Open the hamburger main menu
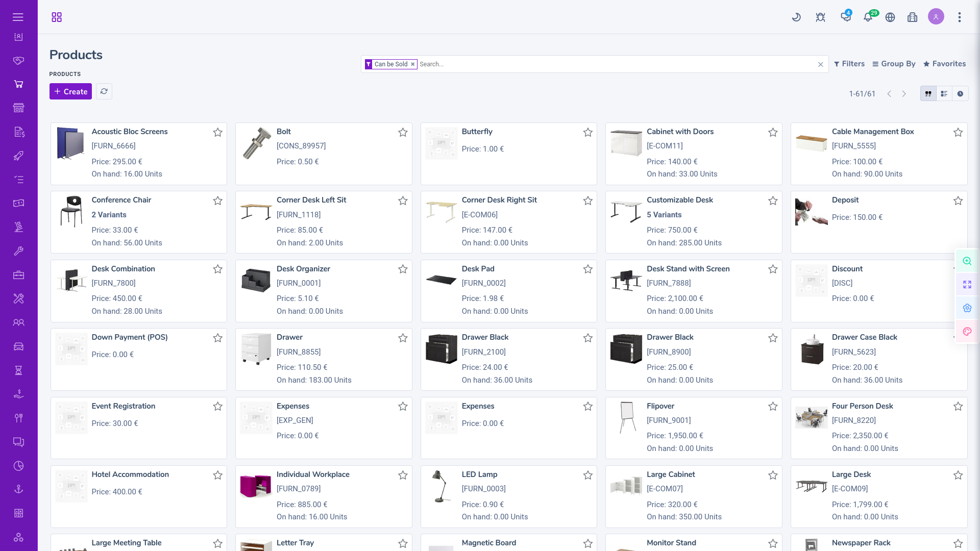The image size is (980, 551). tap(18, 17)
